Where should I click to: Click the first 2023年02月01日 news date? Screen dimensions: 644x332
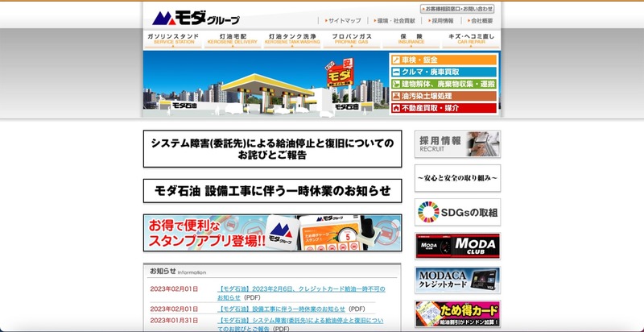pyautogui.click(x=174, y=288)
